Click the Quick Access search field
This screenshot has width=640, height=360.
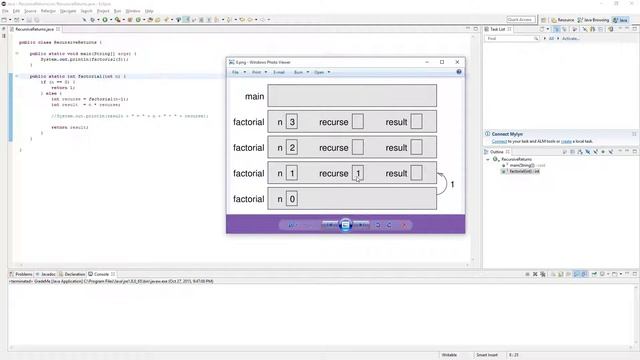(x=520, y=20)
